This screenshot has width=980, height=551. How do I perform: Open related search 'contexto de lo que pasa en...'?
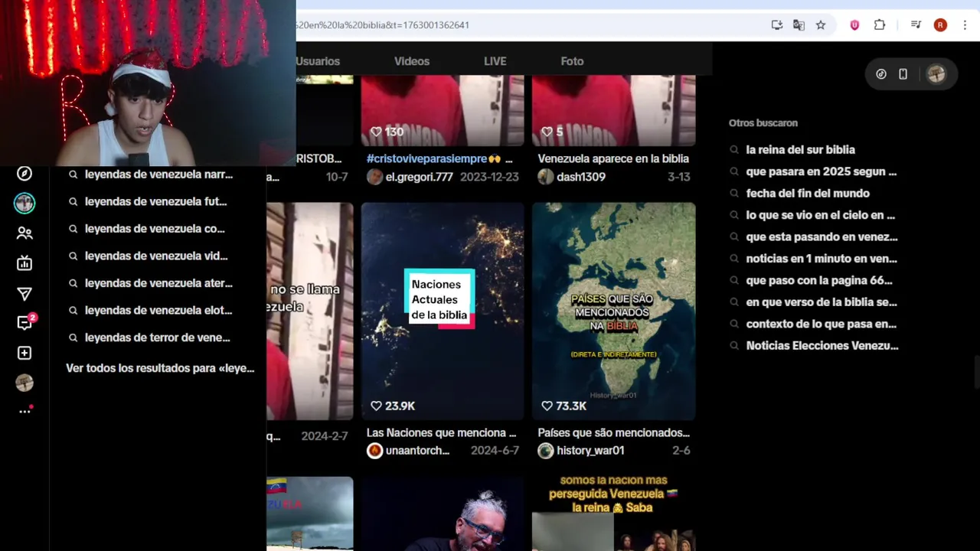[x=821, y=324]
